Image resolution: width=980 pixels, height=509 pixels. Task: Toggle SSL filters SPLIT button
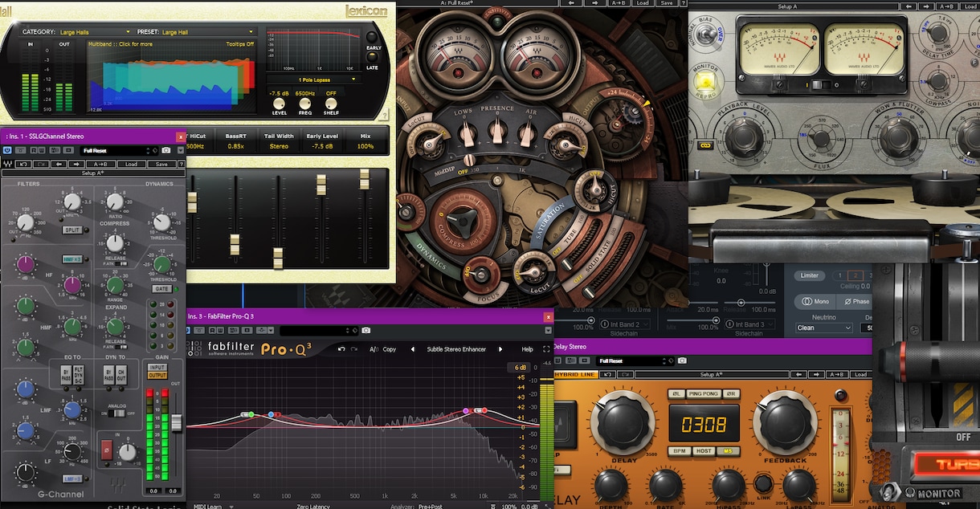[x=72, y=230]
